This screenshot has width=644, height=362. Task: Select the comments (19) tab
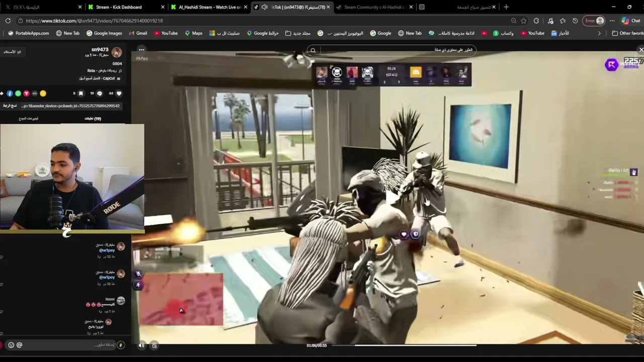[x=93, y=119]
